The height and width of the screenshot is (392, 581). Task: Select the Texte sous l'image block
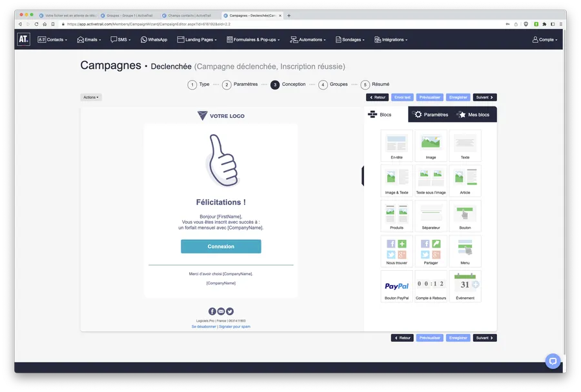pos(431,181)
